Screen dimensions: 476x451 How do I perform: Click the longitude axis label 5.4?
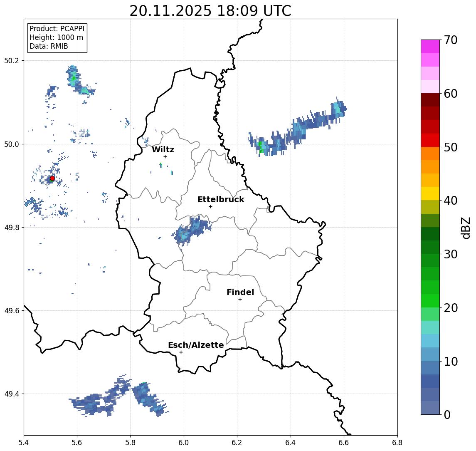pyautogui.click(x=24, y=443)
